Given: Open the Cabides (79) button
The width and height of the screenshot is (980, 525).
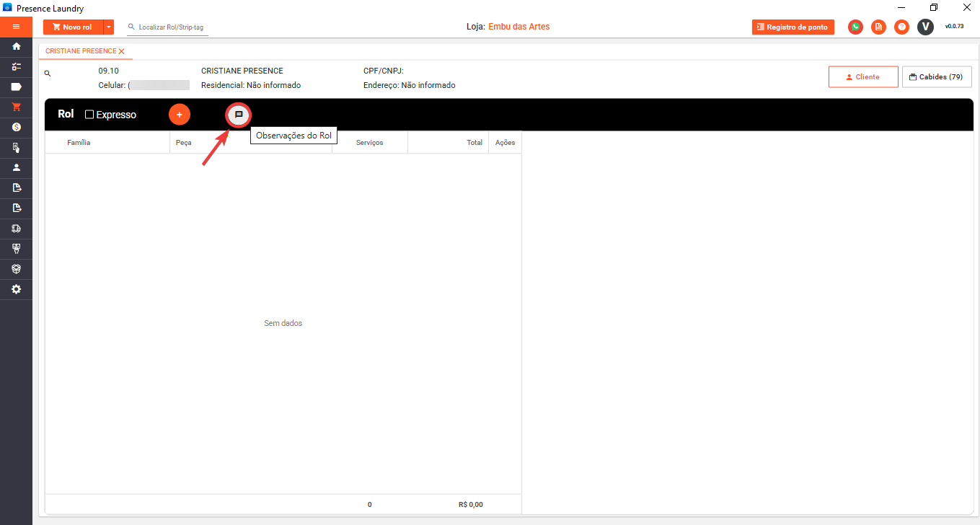Looking at the screenshot, I should pos(936,77).
